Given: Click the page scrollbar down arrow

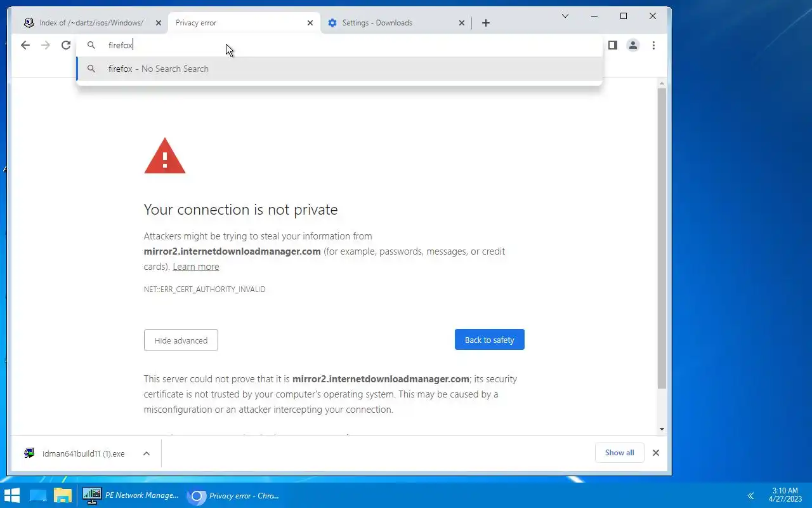Looking at the screenshot, I should 662,429.
